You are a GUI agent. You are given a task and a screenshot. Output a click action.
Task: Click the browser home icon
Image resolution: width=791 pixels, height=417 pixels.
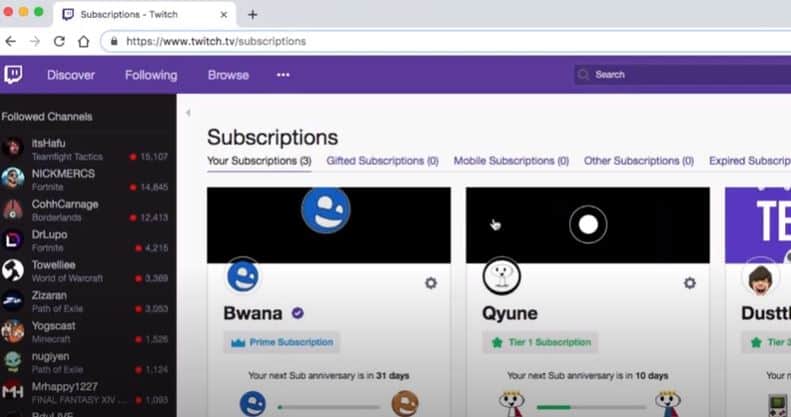84,41
